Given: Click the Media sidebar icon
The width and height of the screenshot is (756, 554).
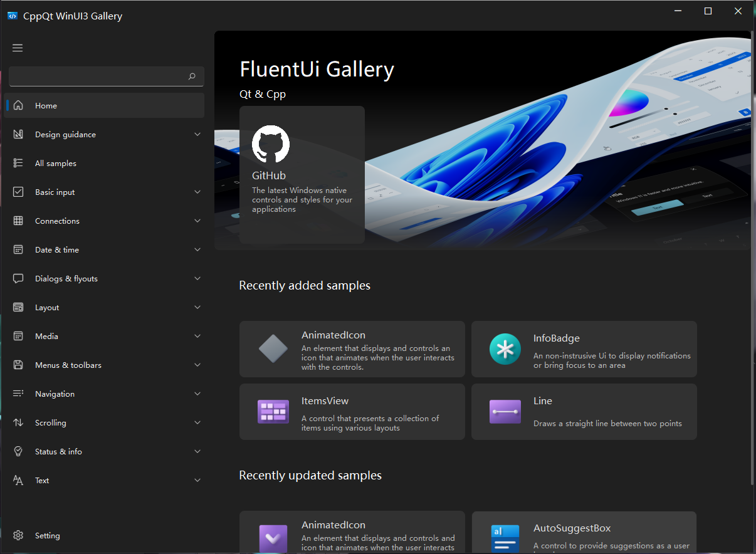Looking at the screenshot, I should tap(18, 336).
